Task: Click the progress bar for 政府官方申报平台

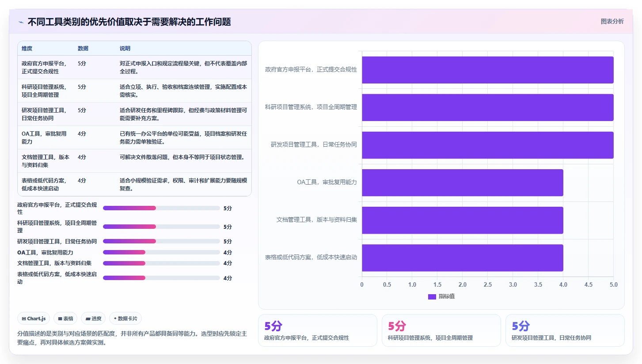Action: 161,208
